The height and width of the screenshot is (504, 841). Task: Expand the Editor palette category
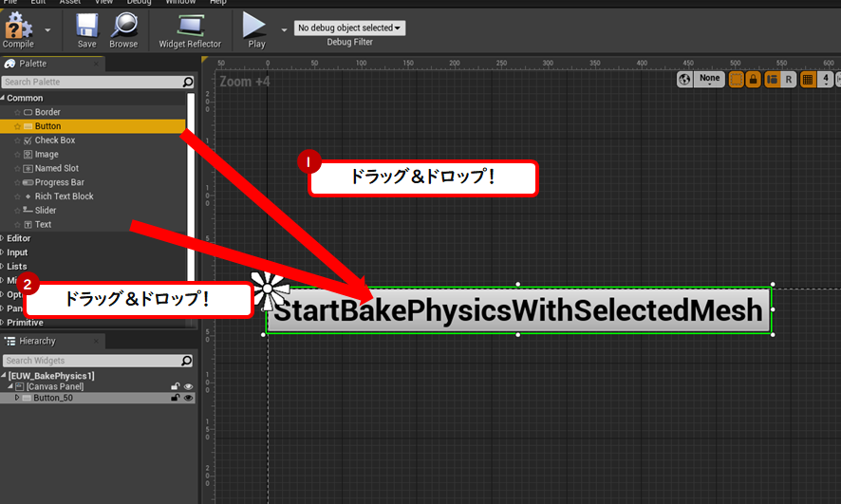coord(2,238)
